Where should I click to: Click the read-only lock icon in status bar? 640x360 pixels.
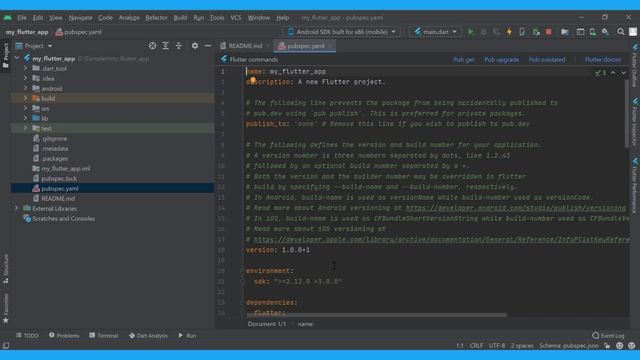tap(607, 346)
